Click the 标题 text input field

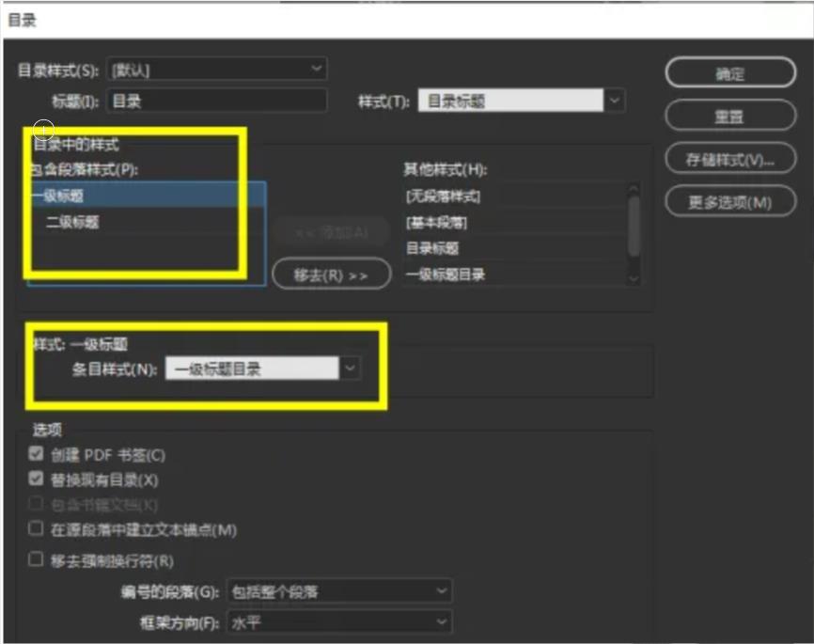pyautogui.click(x=217, y=101)
